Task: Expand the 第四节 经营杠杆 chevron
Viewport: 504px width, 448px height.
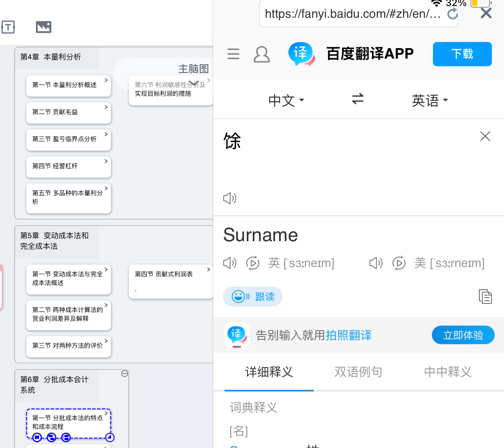Action: click(106, 161)
